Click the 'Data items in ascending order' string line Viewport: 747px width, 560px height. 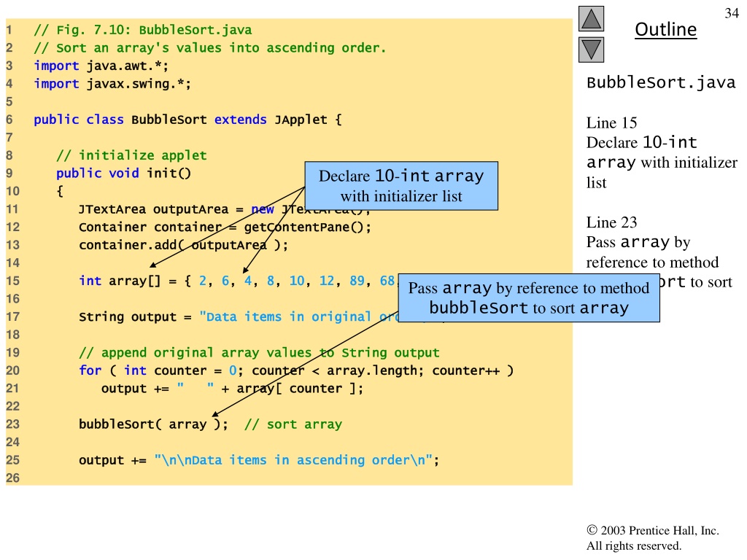click(259, 461)
